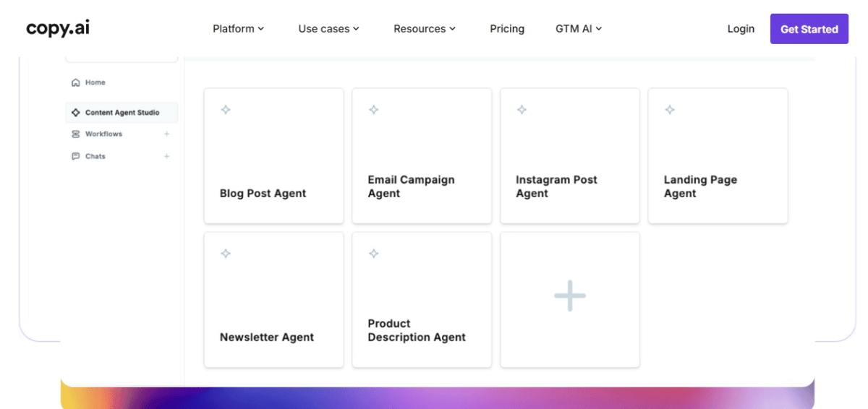Click the Get Started button
This screenshot has width=868, height=409.
coord(809,29)
